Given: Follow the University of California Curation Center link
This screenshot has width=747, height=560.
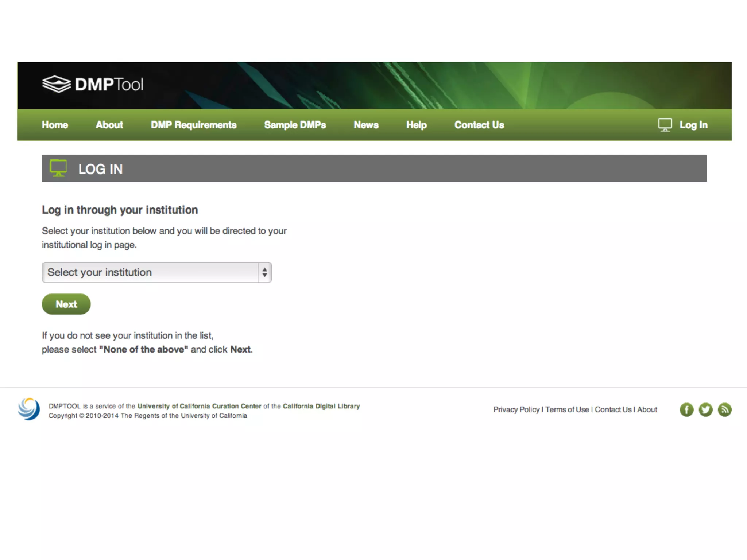Looking at the screenshot, I should pyautogui.click(x=199, y=406).
